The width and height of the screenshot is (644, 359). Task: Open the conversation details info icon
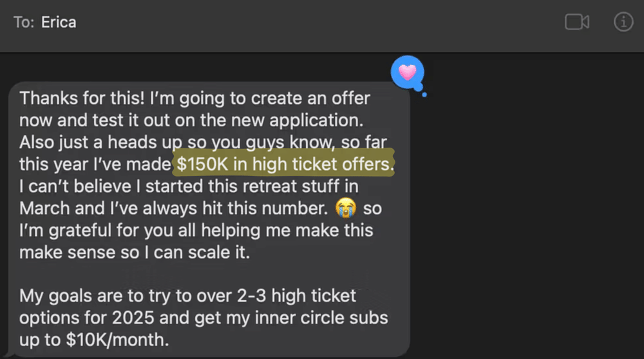tap(623, 23)
